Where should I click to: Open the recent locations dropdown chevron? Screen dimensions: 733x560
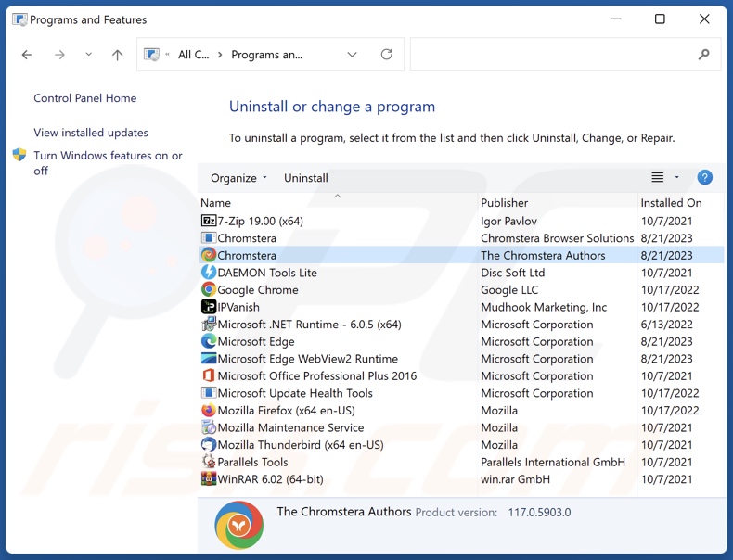tap(88, 55)
